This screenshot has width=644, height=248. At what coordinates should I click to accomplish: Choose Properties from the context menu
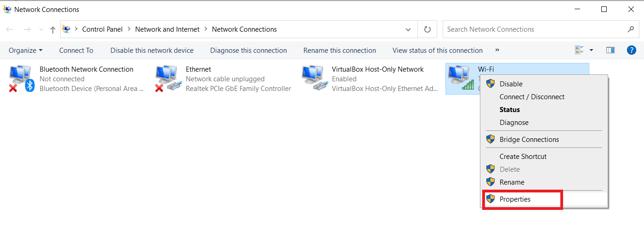point(515,199)
